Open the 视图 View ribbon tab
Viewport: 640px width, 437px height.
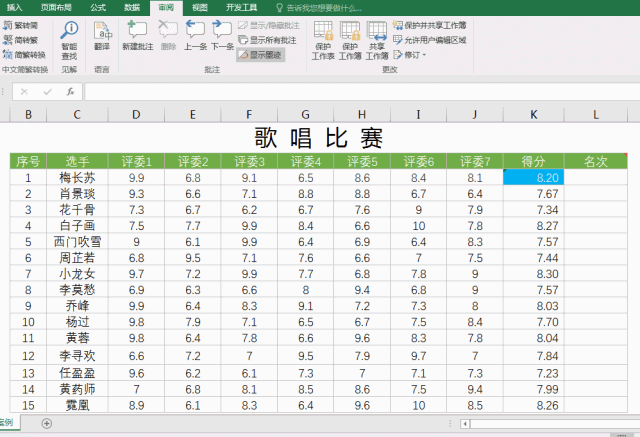point(200,7)
